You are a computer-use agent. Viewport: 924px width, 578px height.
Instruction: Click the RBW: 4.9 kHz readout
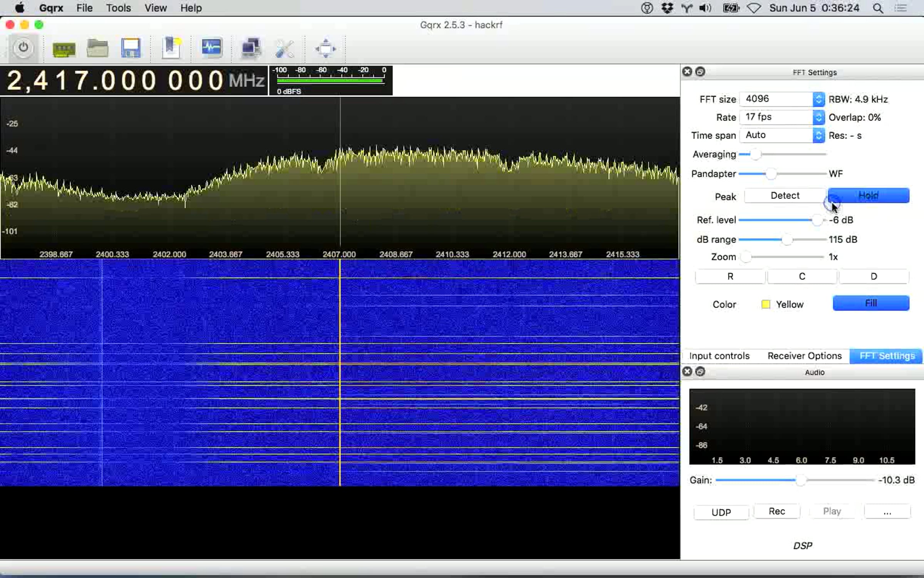click(858, 99)
